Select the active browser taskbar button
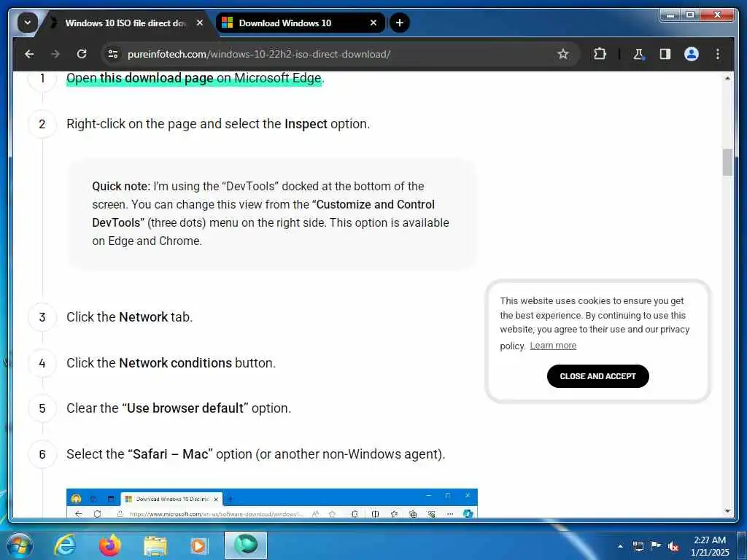 tap(246, 545)
